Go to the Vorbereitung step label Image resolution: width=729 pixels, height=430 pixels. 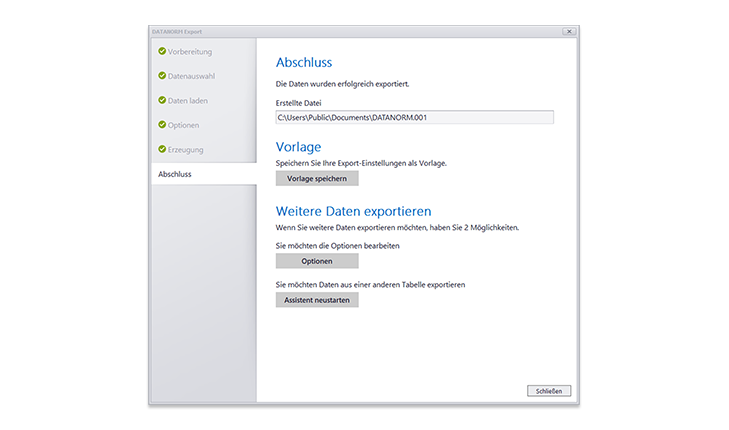pyautogui.click(x=190, y=52)
